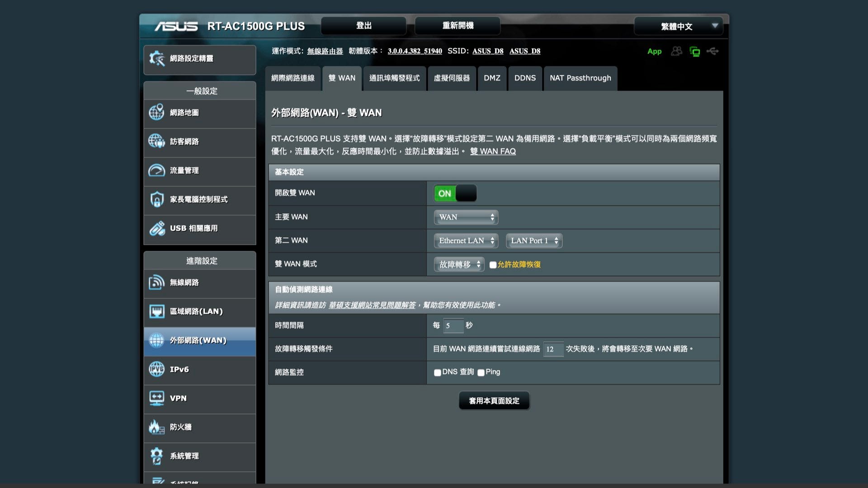Click the ASUS logo
868x488 pixels.
(176, 26)
